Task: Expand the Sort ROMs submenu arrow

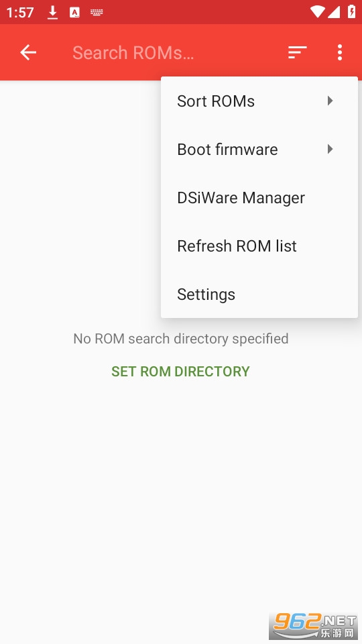Action: [330, 101]
